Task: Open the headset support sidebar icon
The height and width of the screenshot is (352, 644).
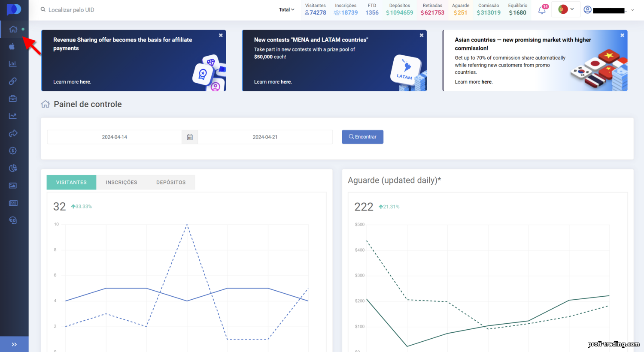Action: point(13,220)
